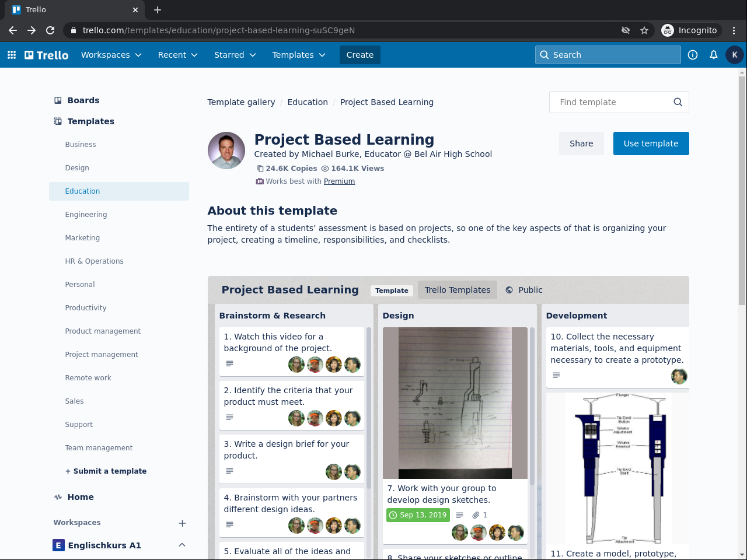Select the Business template category
This screenshot has height=560, width=747.
coord(119,145)
